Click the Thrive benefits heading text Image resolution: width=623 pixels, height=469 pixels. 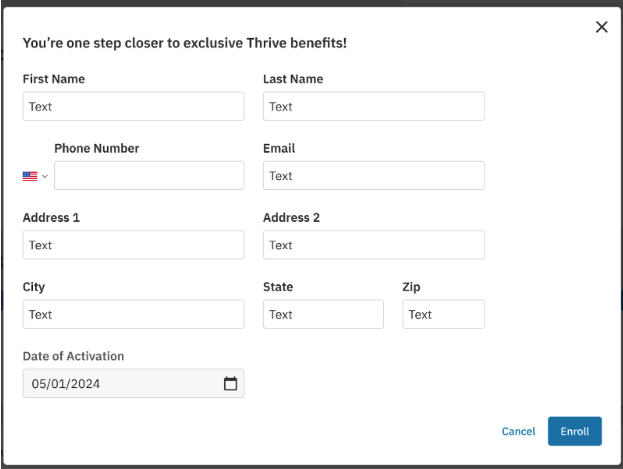[185, 43]
